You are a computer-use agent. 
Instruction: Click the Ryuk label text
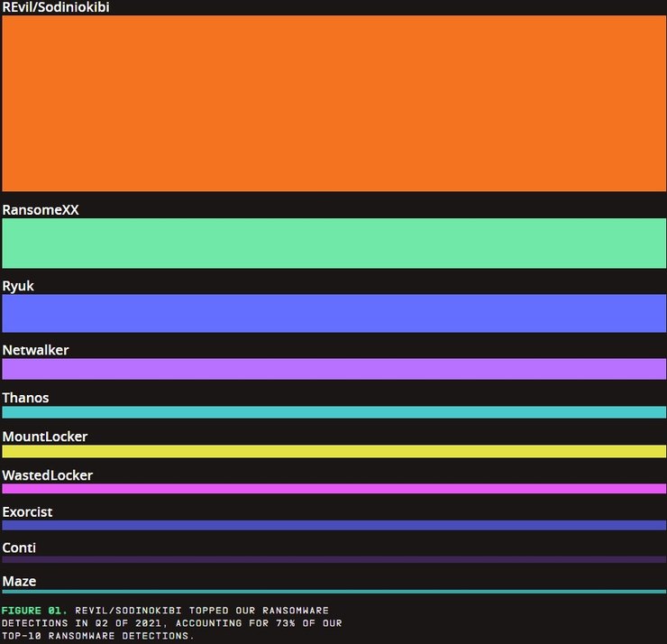tap(18, 286)
